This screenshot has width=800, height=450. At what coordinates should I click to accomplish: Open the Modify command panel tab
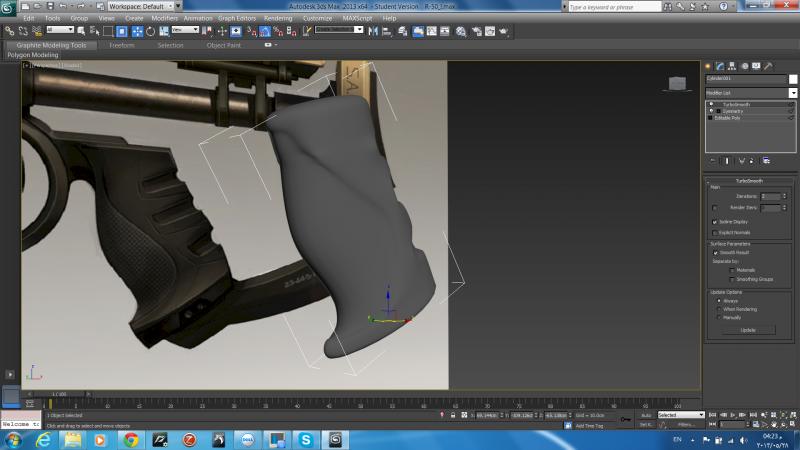[x=720, y=66]
